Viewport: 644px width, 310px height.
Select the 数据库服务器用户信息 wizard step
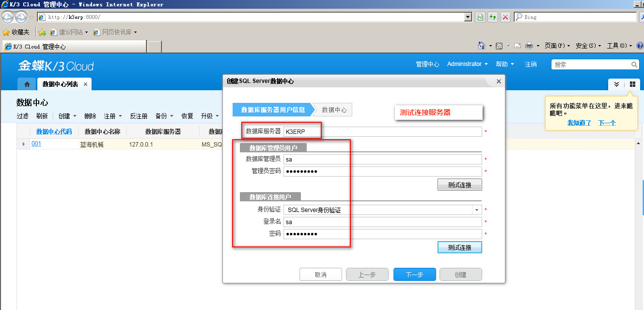pyautogui.click(x=273, y=110)
